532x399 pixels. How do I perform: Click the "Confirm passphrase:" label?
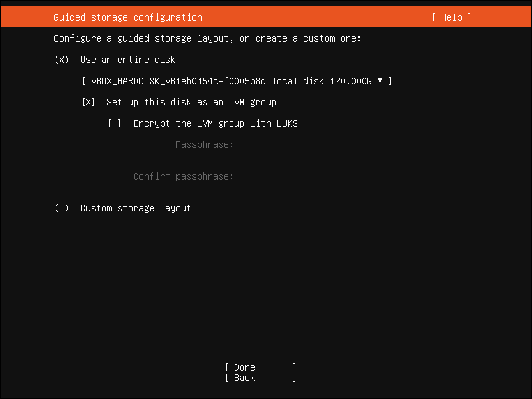pos(183,176)
